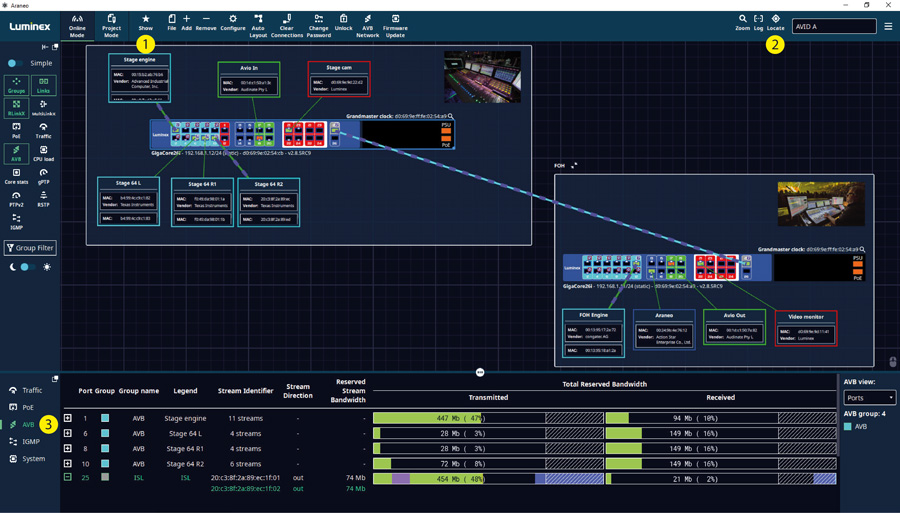Open the AVB view Ports dropdown

[x=870, y=398]
